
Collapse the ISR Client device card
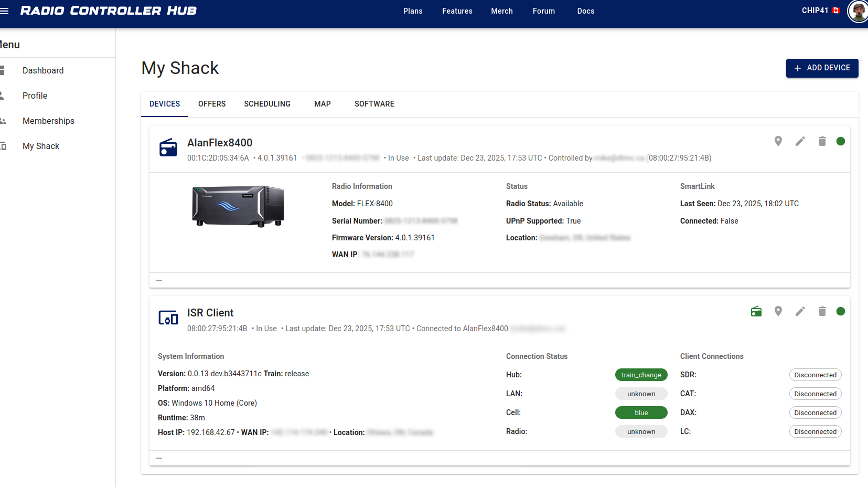(159, 458)
